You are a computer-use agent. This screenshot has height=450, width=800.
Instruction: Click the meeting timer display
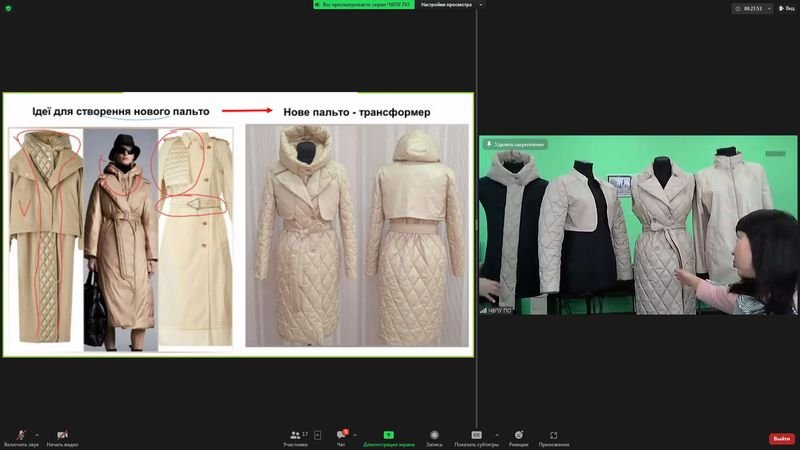click(x=751, y=8)
